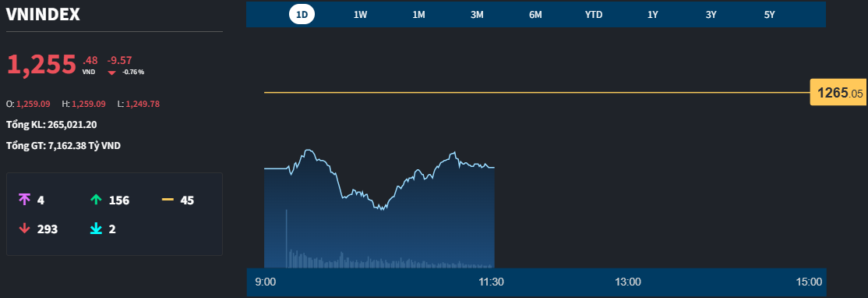Open the 3Y chart range
868x298 pixels.
711,15
